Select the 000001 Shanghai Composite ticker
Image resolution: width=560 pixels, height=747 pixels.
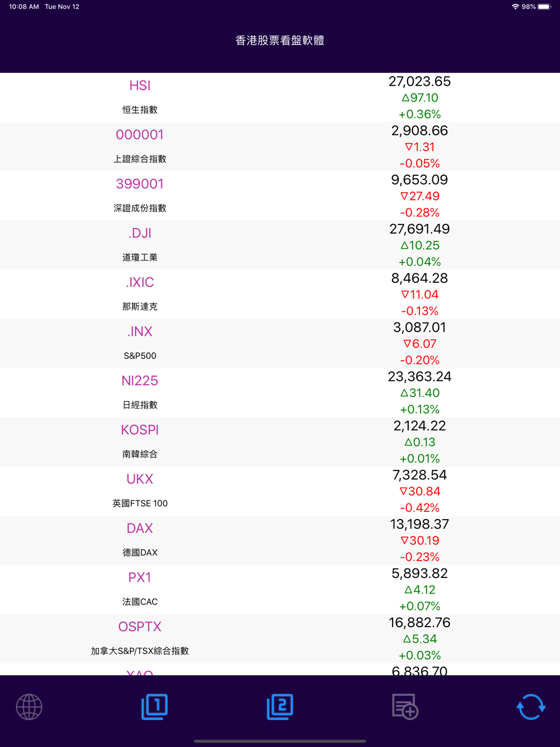tap(140, 134)
